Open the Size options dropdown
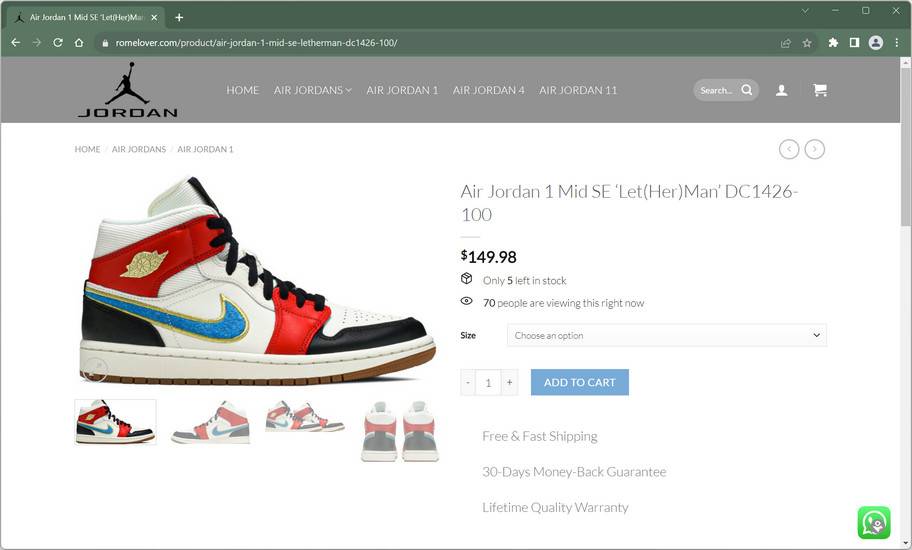The width and height of the screenshot is (912, 550). click(667, 335)
